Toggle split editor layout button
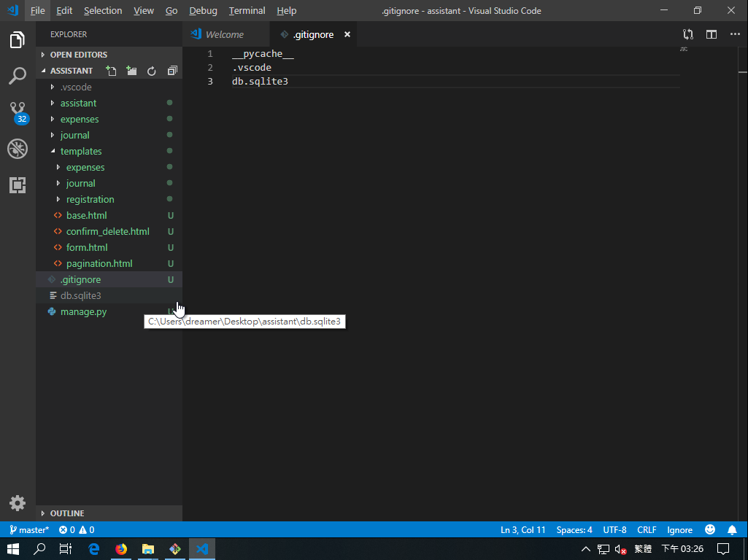 click(712, 34)
